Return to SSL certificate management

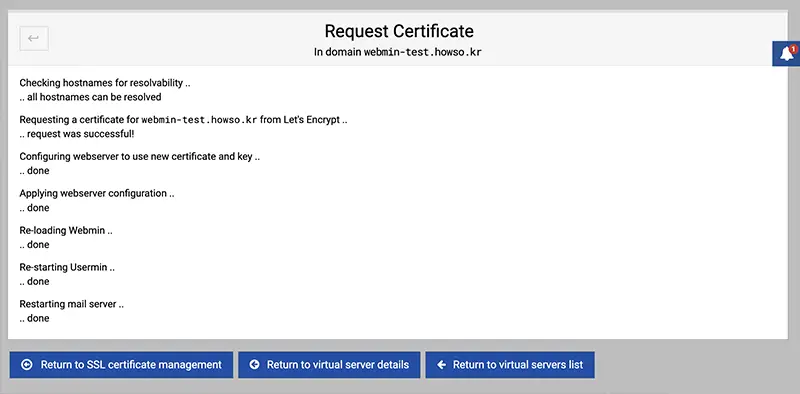click(x=121, y=365)
